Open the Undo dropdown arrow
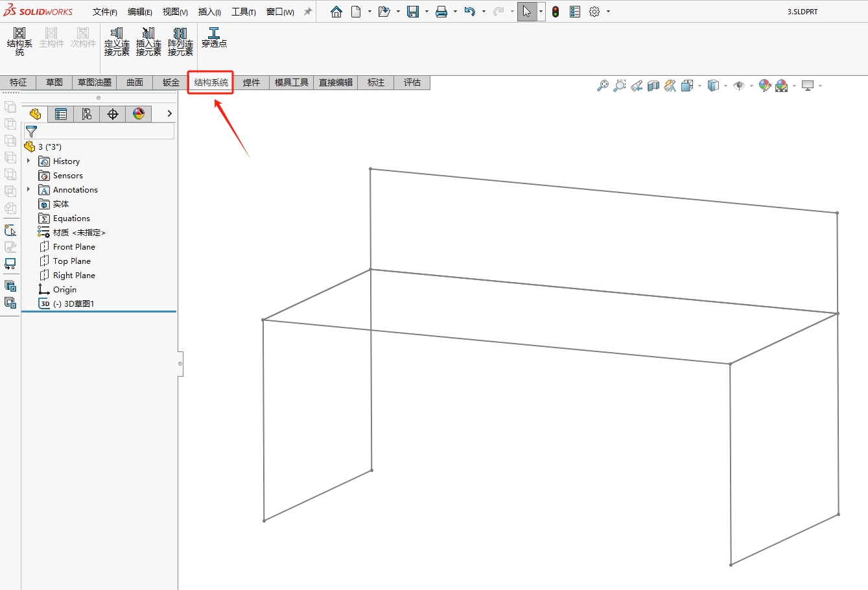Screen dimensions: 868x590 pos(484,12)
